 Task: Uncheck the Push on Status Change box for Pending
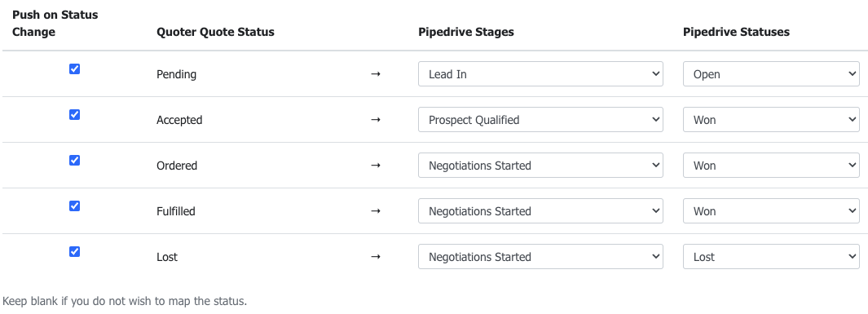(74, 69)
